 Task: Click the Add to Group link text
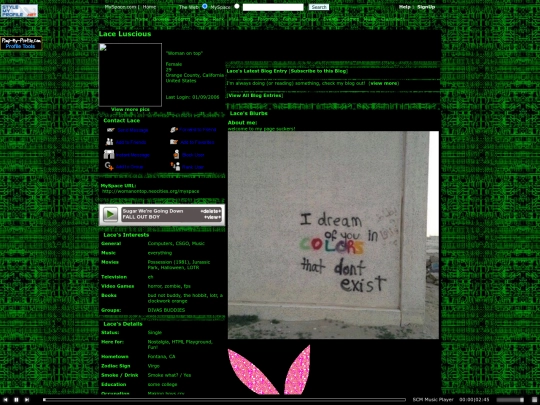pyautogui.click(x=129, y=167)
